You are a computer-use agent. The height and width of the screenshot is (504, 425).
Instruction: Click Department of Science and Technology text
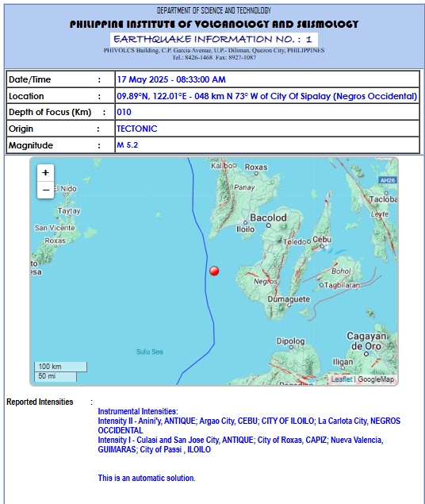[x=214, y=10]
